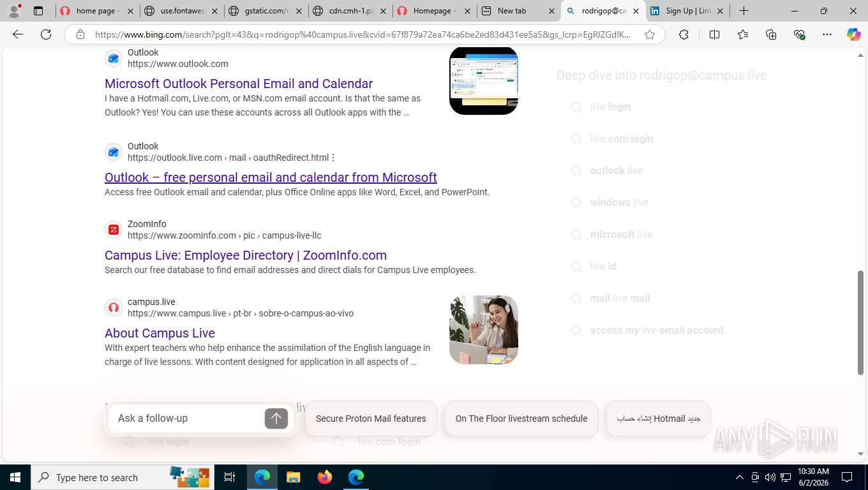Open the About Campus Live result
The height and width of the screenshot is (490, 868).
[160, 333]
